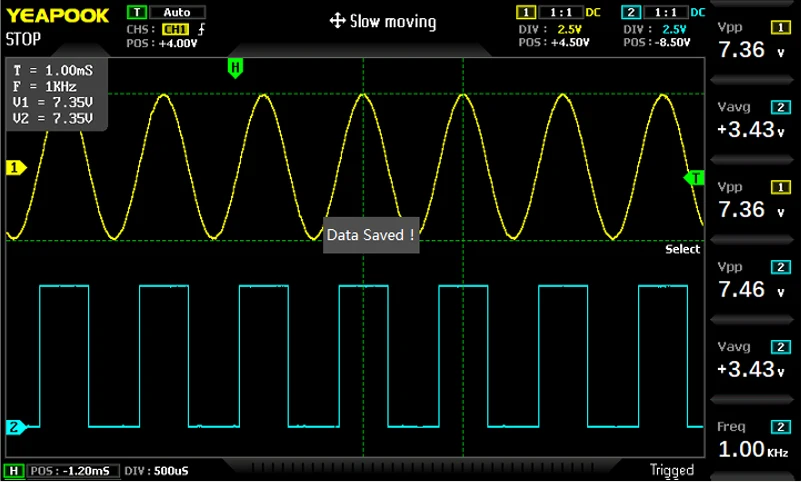The width and height of the screenshot is (801, 482).
Task: Select the cyan channel 2 ground marker
Action: tap(16, 427)
